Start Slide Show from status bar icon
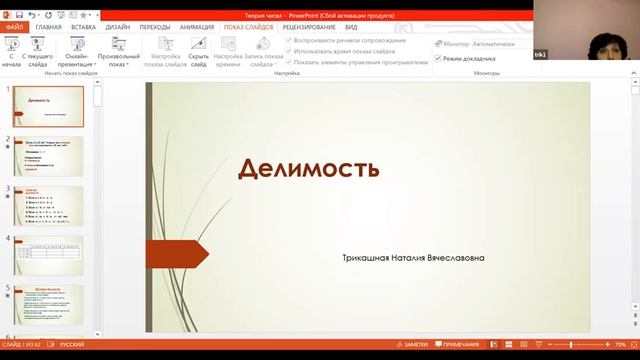Viewport: 640px width, 360px height. tap(539, 344)
